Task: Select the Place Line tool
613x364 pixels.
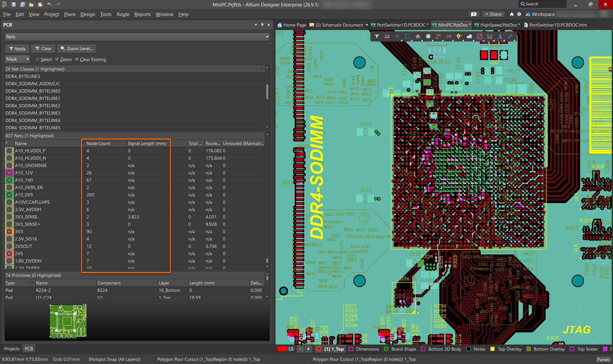Action: tap(510, 36)
